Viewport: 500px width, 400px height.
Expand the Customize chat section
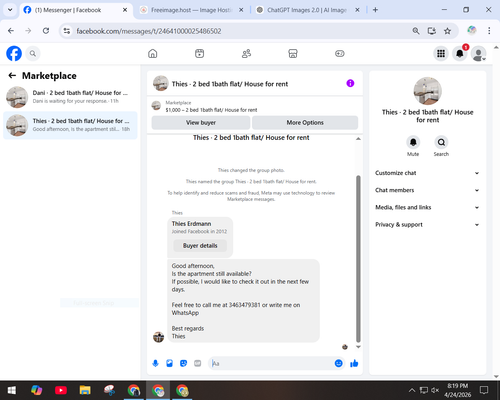pos(427,173)
